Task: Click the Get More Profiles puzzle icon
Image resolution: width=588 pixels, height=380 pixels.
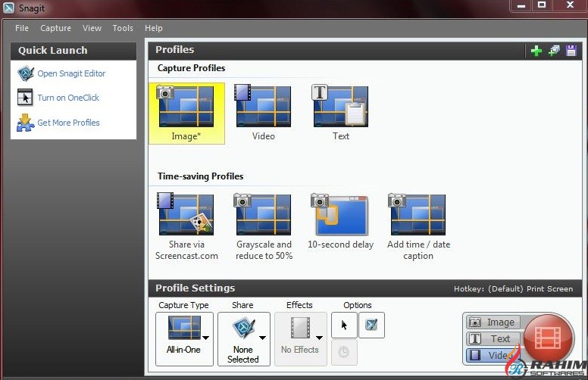Action: click(x=25, y=123)
